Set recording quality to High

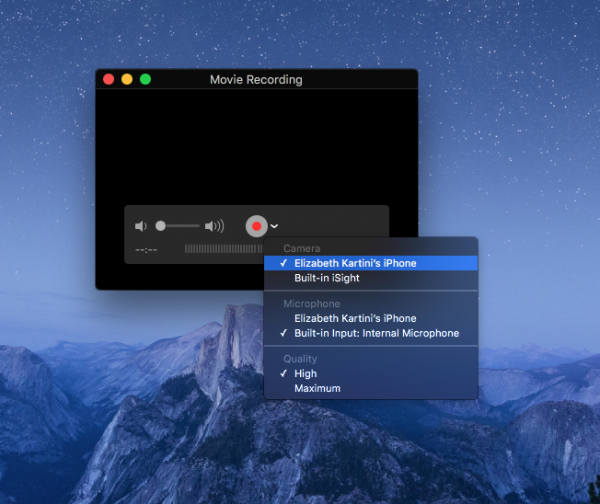[305, 374]
